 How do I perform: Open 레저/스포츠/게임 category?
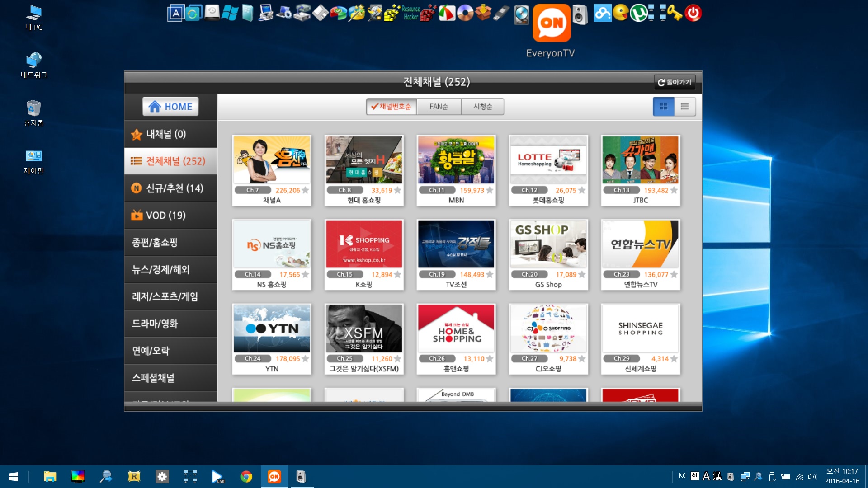coord(170,297)
